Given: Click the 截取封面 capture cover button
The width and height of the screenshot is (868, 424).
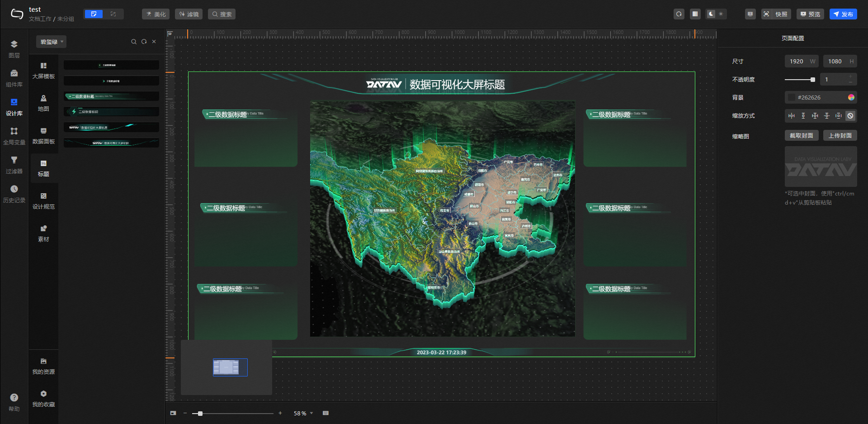Looking at the screenshot, I should coord(801,136).
